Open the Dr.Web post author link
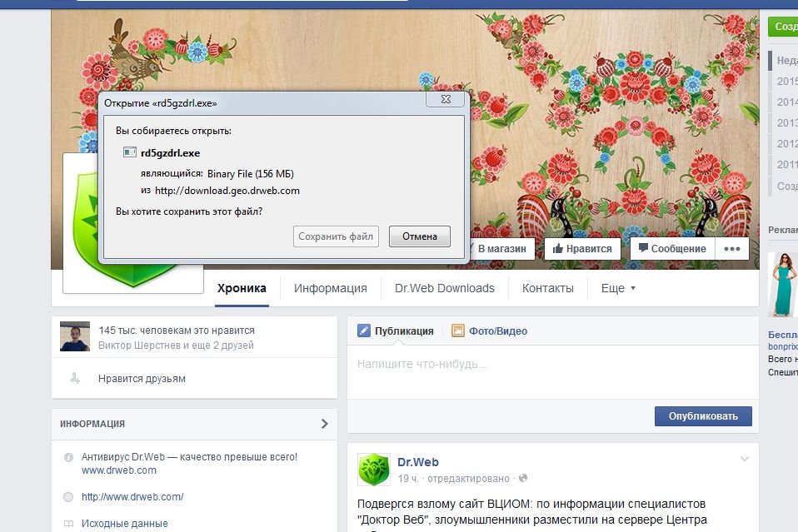Screen dimensions: 798x532 tap(418, 462)
